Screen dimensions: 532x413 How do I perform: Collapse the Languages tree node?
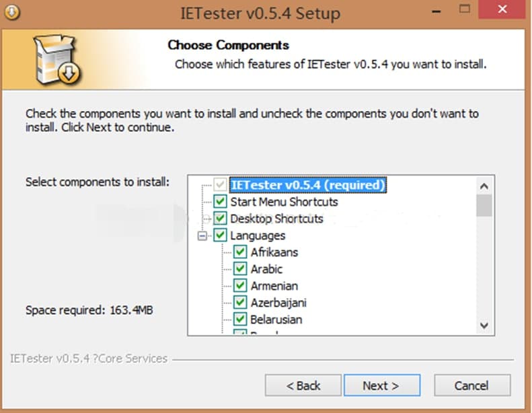click(x=202, y=235)
